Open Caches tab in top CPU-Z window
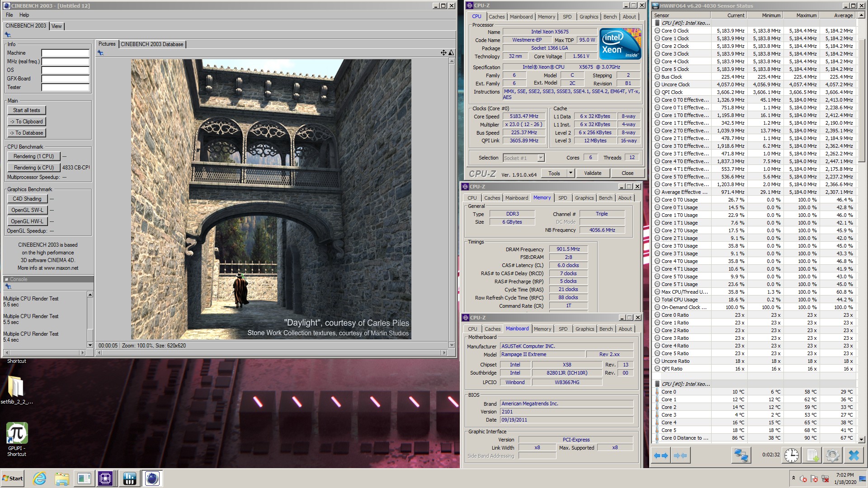Screen dimensions: 868x488 click(x=496, y=17)
